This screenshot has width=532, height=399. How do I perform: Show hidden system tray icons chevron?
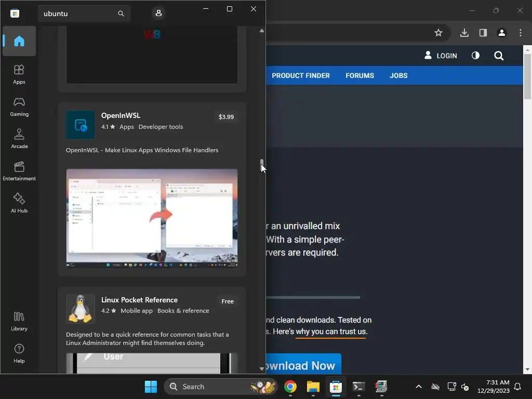[x=419, y=387]
